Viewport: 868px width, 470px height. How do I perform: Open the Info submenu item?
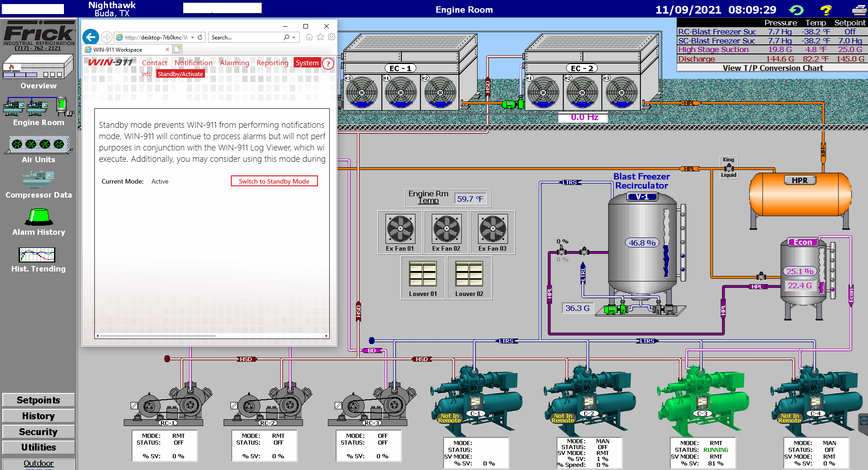coord(146,74)
